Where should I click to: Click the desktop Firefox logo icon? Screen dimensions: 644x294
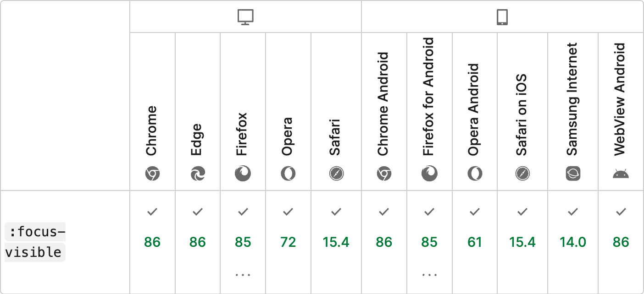pos(243,174)
